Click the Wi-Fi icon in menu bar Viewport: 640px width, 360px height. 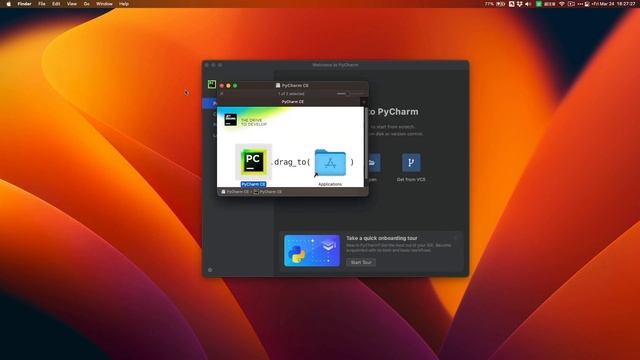[x=562, y=4]
